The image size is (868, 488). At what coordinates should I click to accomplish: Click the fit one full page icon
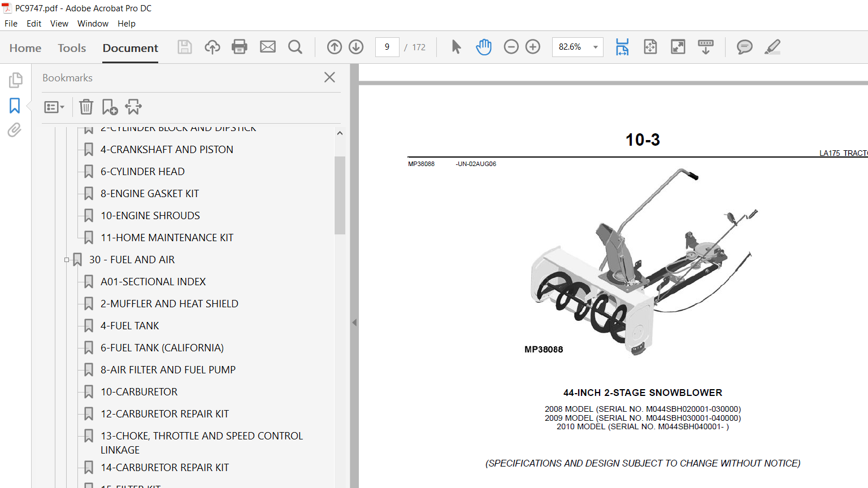click(x=650, y=47)
